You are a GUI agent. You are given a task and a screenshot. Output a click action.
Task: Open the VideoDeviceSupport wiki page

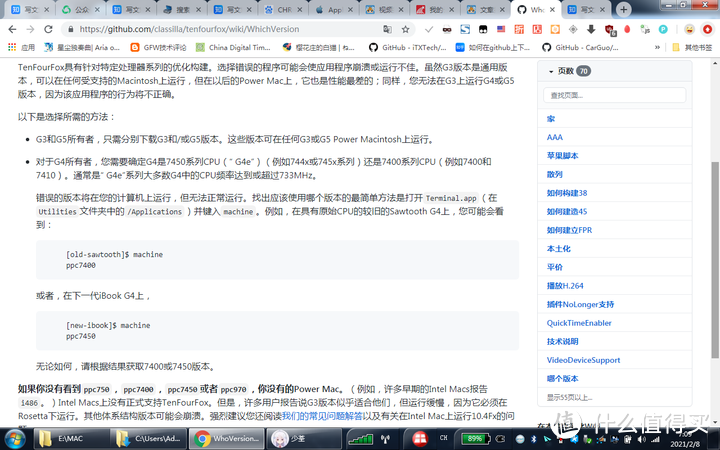583,360
